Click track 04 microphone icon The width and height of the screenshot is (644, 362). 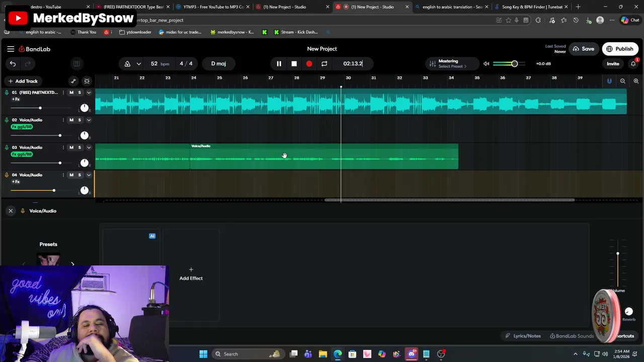pos(7,175)
